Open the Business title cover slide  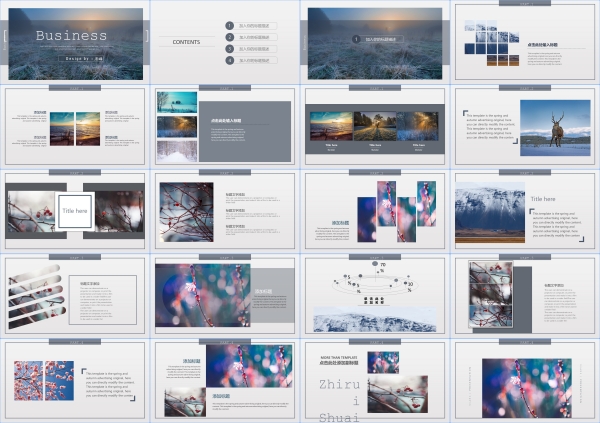tap(75, 42)
